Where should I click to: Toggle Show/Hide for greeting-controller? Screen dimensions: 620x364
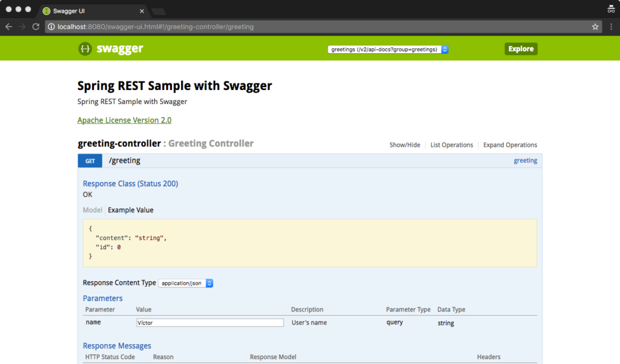[x=404, y=145]
